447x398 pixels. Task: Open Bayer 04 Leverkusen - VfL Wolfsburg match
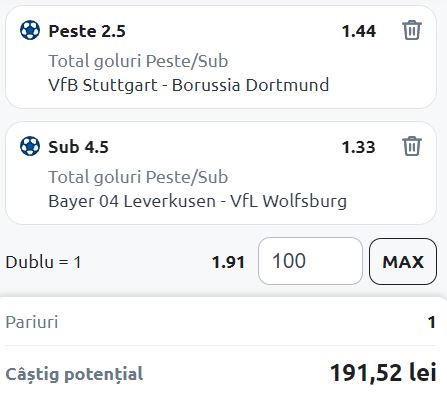(198, 201)
